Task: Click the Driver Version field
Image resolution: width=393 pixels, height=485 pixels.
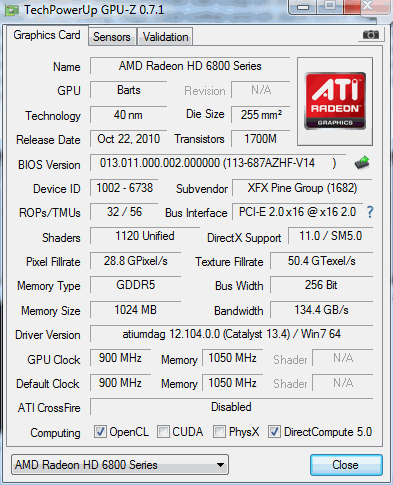Action: click(231, 334)
